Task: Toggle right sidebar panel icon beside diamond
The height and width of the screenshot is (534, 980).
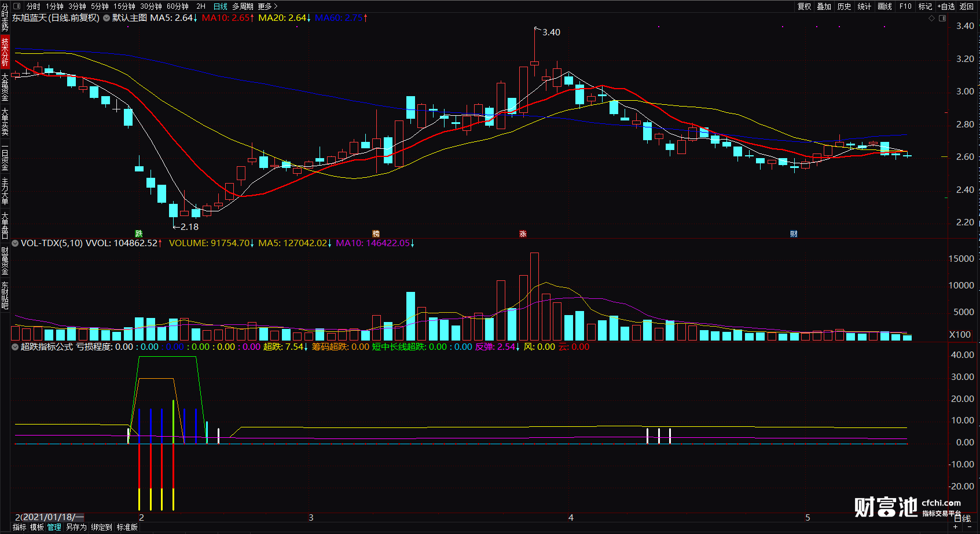Action: tap(942, 18)
